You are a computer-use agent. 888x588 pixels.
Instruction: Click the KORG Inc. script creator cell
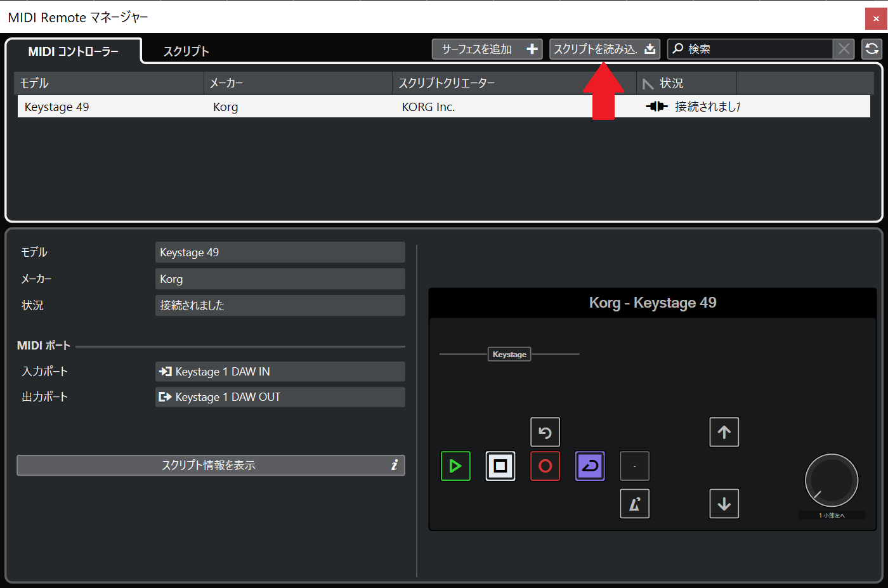pos(428,107)
